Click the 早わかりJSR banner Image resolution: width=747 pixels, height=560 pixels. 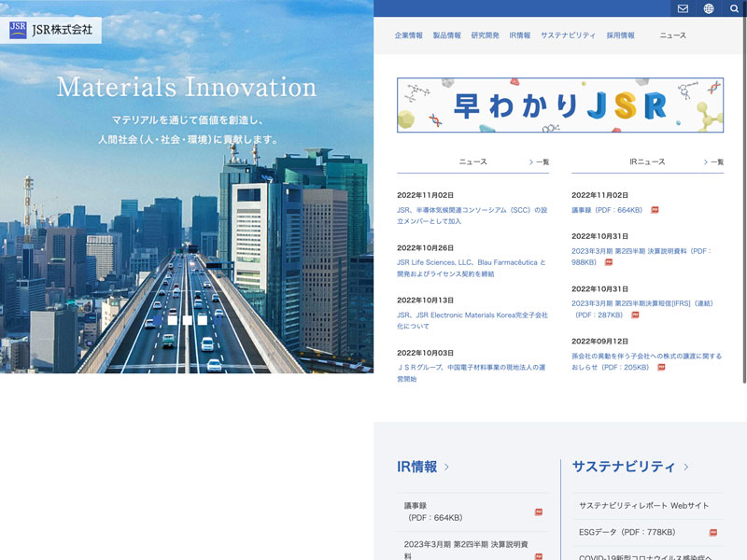click(559, 105)
